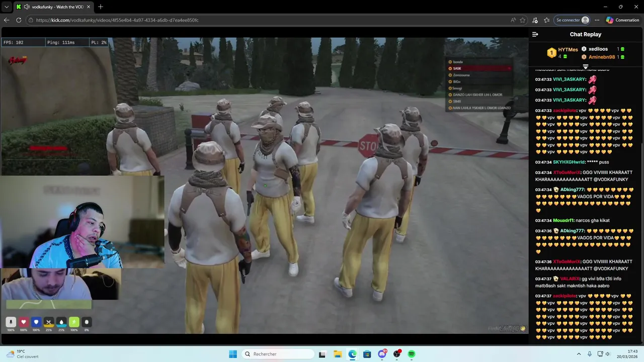Click the 03:47:37 timestamp beside VALARIX

click(x=543, y=279)
